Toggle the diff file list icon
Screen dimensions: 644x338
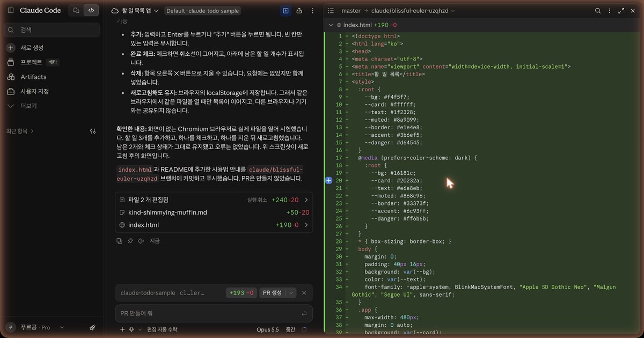331,11
